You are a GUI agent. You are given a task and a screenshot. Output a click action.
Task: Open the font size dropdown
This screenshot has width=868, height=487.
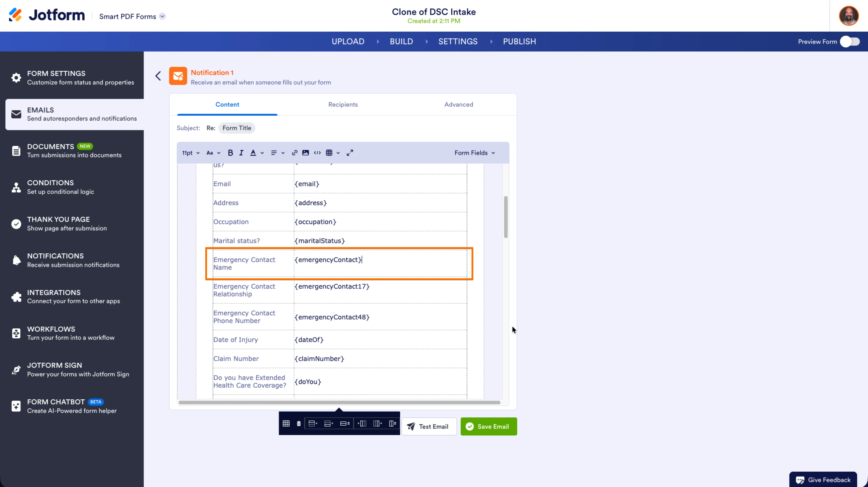(x=190, y=152)
